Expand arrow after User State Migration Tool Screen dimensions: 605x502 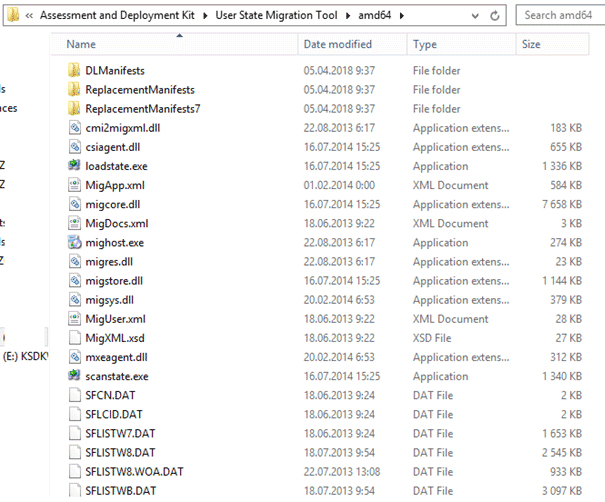348,15
